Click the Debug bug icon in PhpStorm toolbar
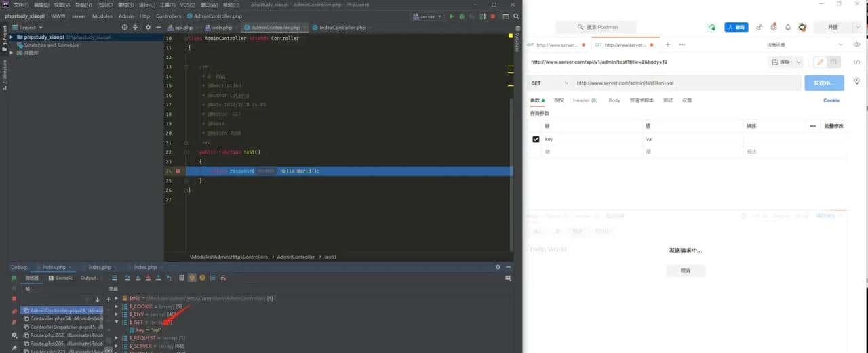Viewport: 868px width, 353px height. [462, 16]
